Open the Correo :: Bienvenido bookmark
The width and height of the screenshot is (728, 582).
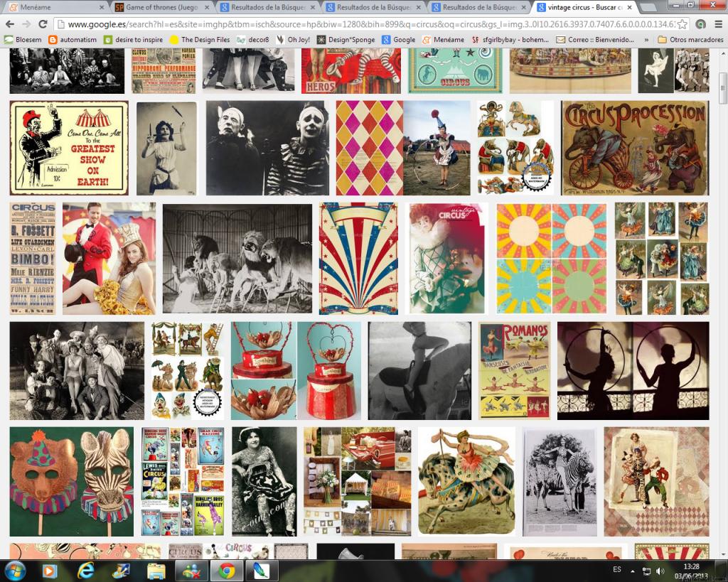[x=595, y=40]
